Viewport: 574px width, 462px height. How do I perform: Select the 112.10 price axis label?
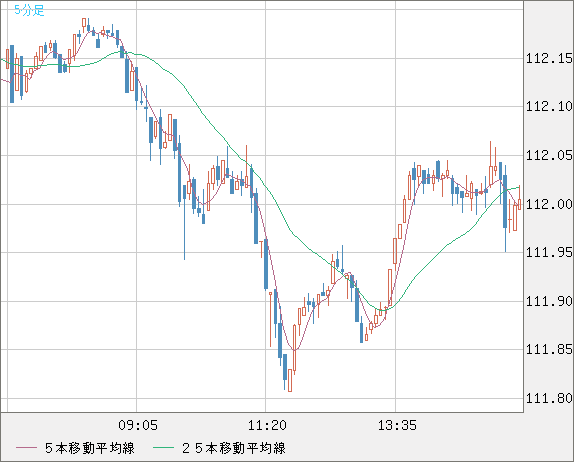(x=548, y=107)
